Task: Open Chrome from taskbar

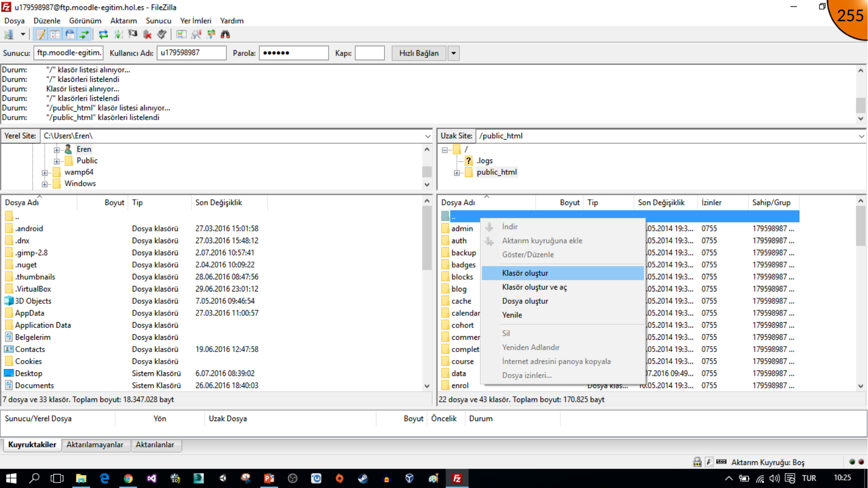Action: point(128,478)
